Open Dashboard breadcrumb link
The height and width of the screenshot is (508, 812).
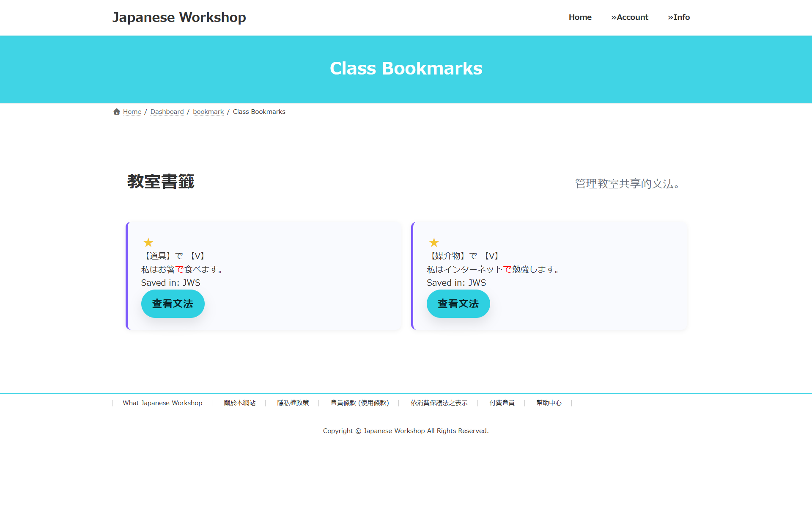(167, 112)
